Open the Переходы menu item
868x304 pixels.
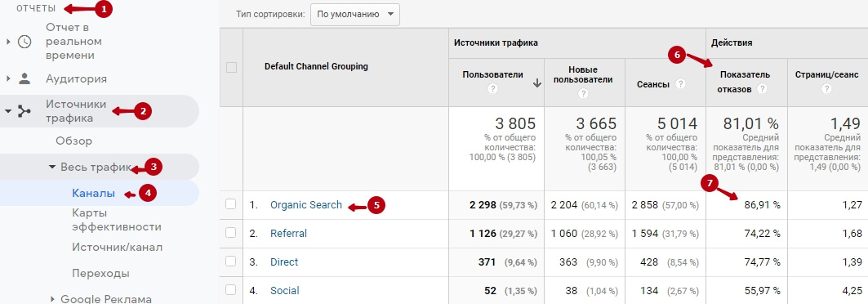100,274
